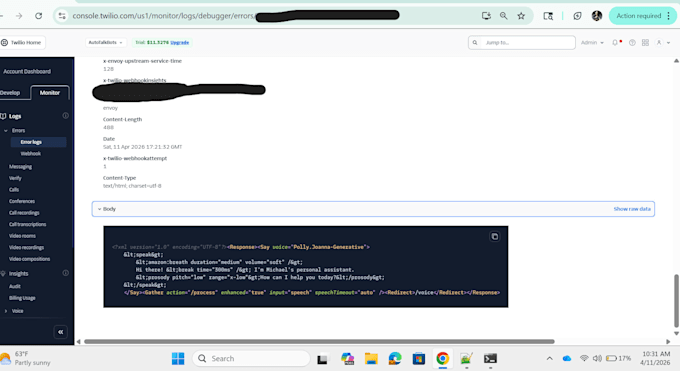
Task: Focus the Jump to search field
Action: click(522, 43)
